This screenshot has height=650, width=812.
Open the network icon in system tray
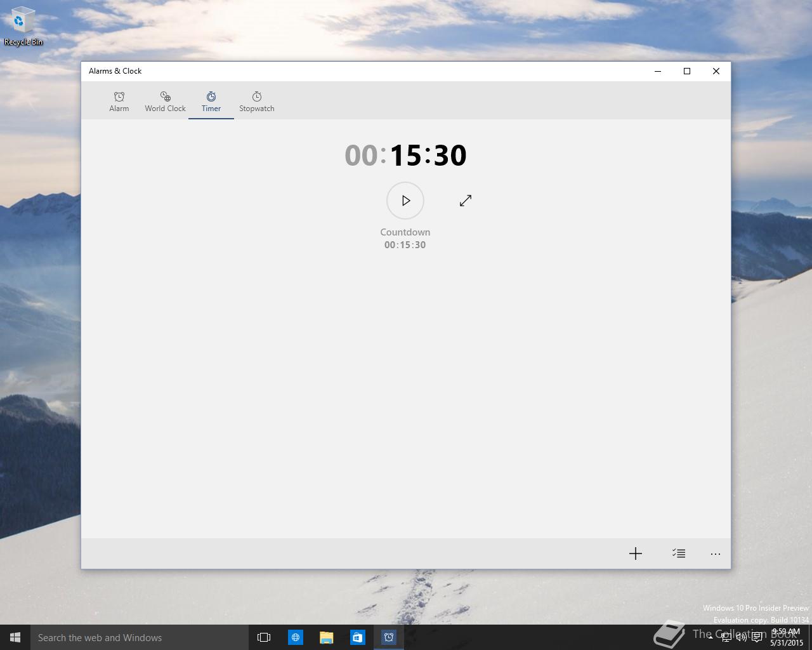coord(726,637)
